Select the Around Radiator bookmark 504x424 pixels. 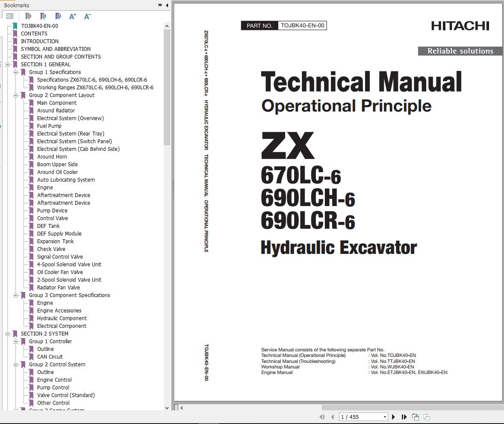(56, 111)
